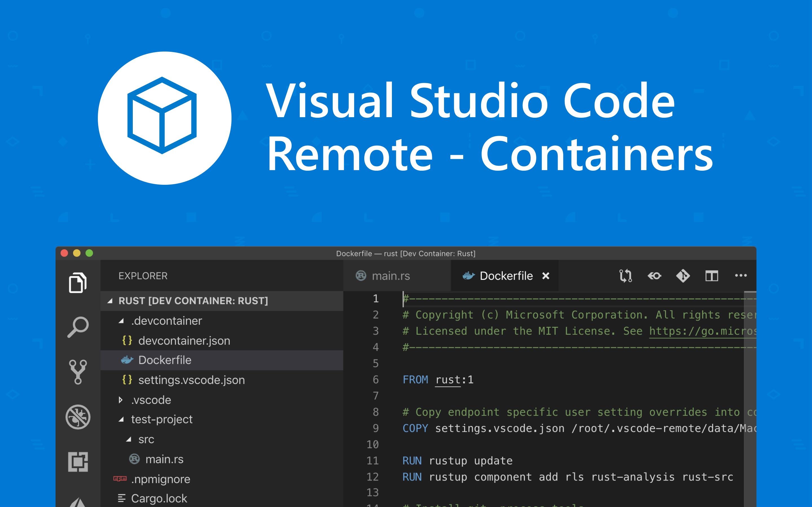Click the Git logo icon in editor toolbar
Image resolution: width=812 pixels, height=507 pixels.
pyautogui.click(x=683, y=276)
